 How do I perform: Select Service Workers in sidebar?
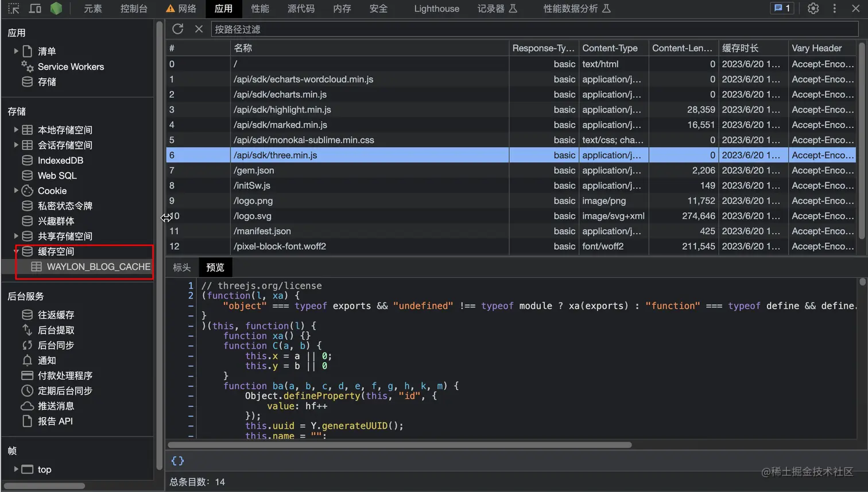[x=71, y=67]
